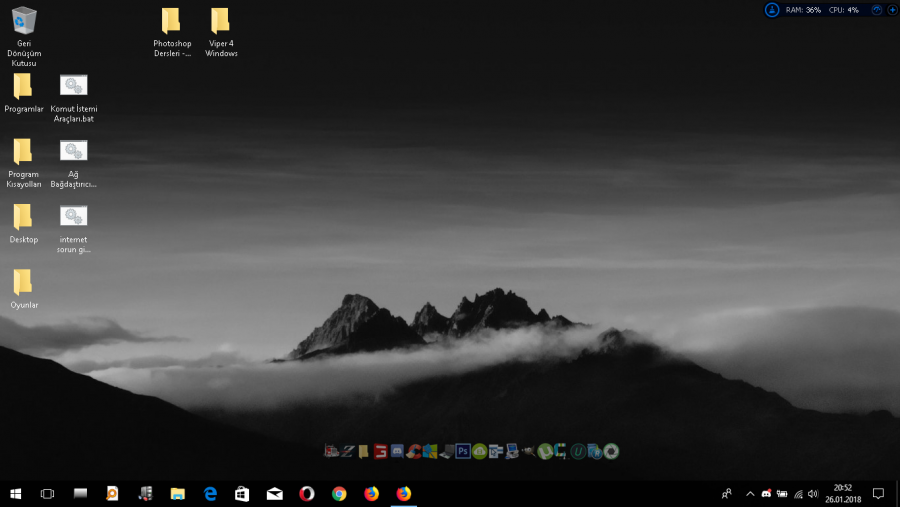900x507 pixels.
Task: Open Google Chrome in the taskbar
Action: (339, 493)
